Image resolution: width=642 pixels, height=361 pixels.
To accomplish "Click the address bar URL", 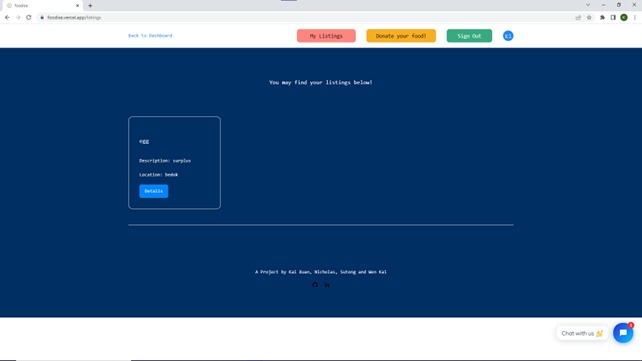I will coord(74,18).
